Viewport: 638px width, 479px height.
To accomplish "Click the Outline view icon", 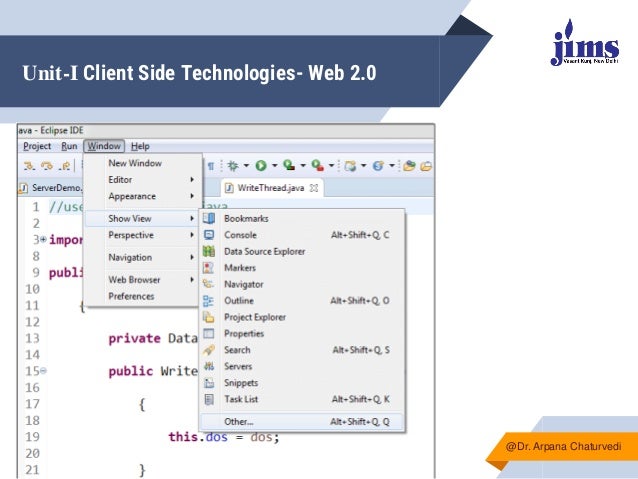I will click(x=208, y=301).
